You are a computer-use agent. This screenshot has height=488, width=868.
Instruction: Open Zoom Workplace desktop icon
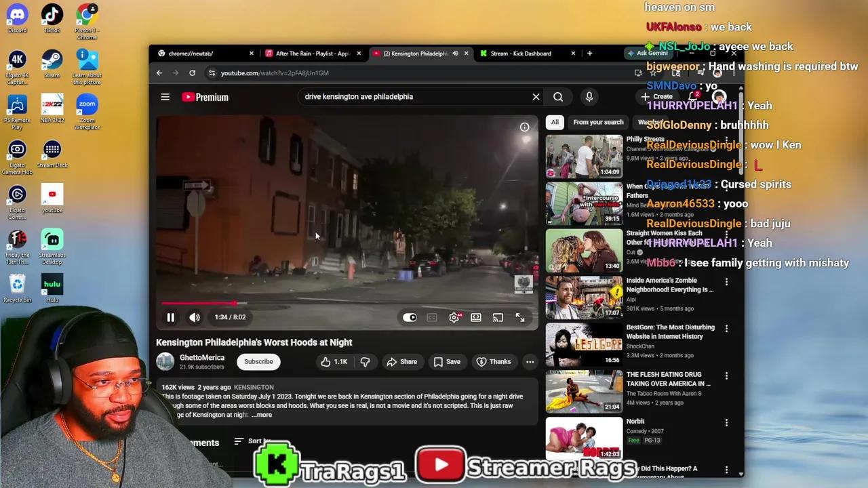87,112
